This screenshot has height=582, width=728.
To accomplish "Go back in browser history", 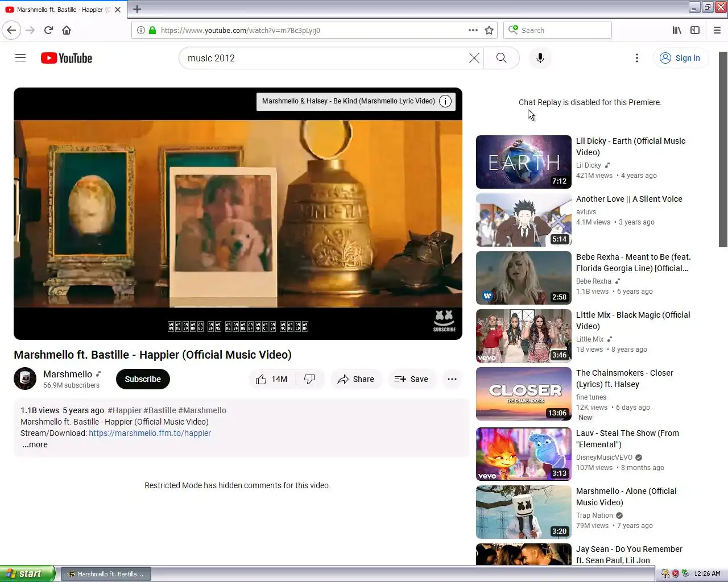I will pyautogui.click(x=12, y=30).
